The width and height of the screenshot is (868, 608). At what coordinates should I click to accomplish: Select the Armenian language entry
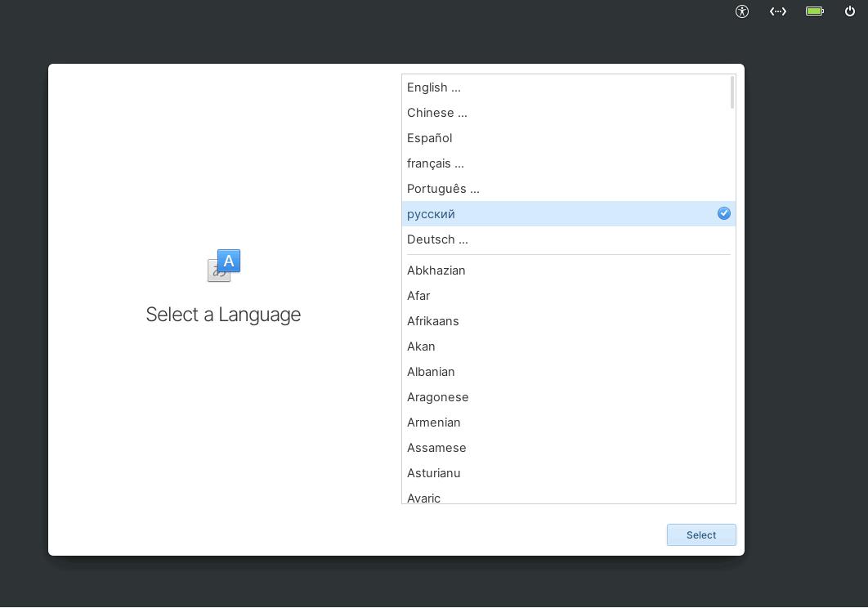click(434, 422)
